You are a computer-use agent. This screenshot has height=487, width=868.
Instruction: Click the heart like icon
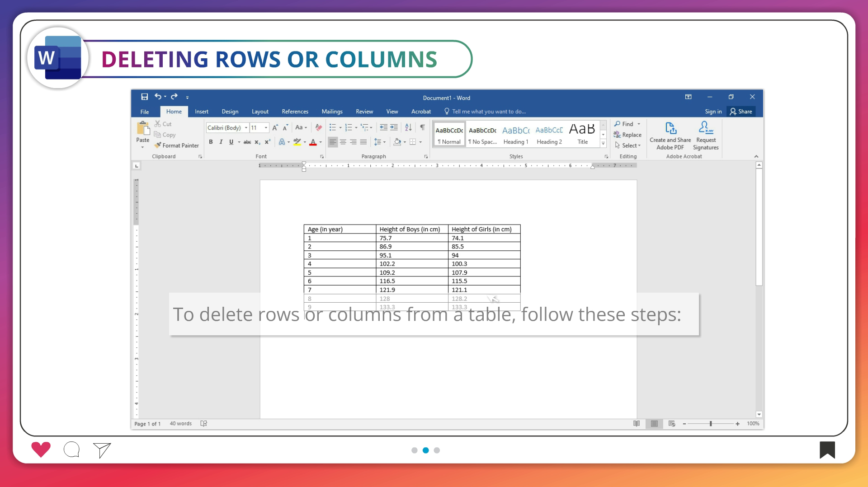click(41, 450)
